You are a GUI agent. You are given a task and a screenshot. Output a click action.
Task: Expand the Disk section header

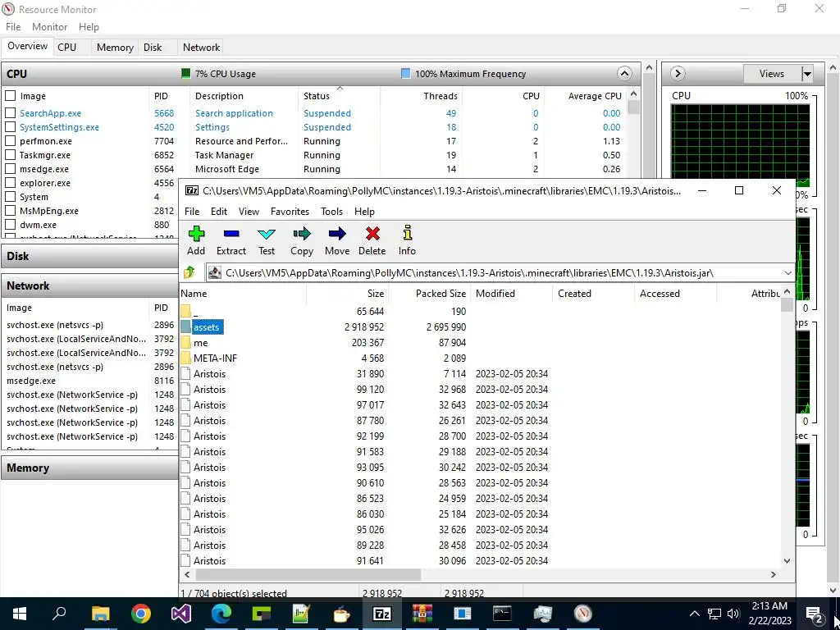point(89,256)
